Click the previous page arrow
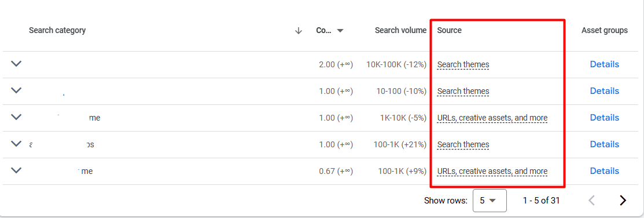The height and width of the screenshot is (218, 644). click(592, 200)
